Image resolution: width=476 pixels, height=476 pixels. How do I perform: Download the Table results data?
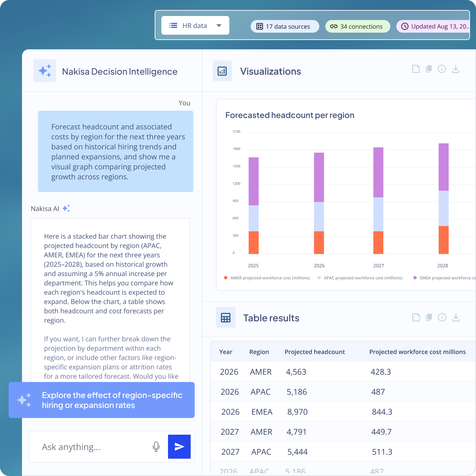click(456, 317)
